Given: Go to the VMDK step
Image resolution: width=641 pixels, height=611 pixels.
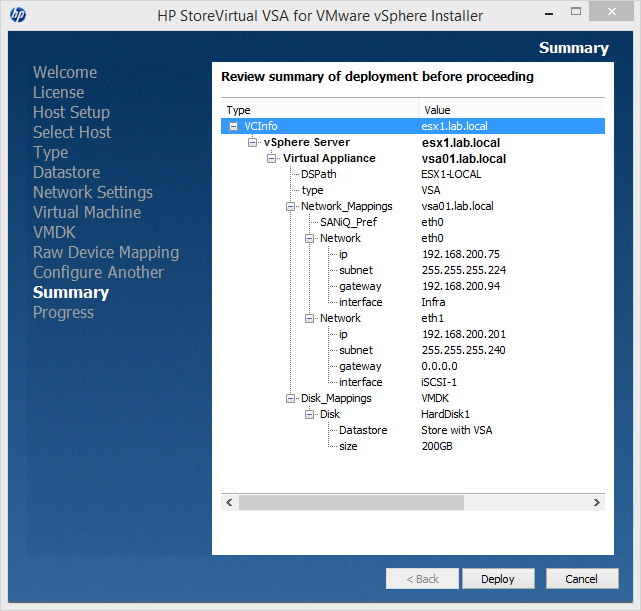Looking at the screenshot, I should point(54,233).
